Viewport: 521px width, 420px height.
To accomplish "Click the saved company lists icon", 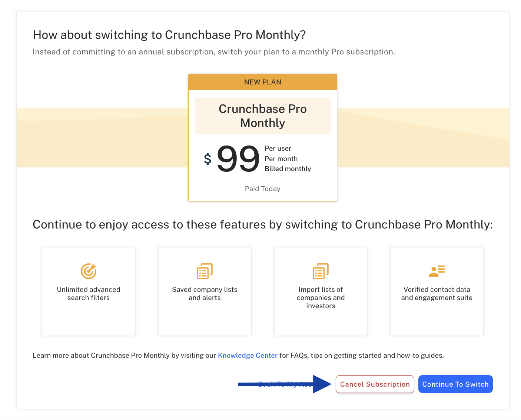I will (205, 271).
